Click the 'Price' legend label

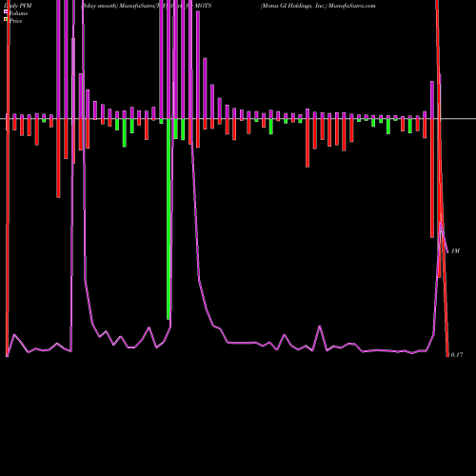[x=15, y=21]
